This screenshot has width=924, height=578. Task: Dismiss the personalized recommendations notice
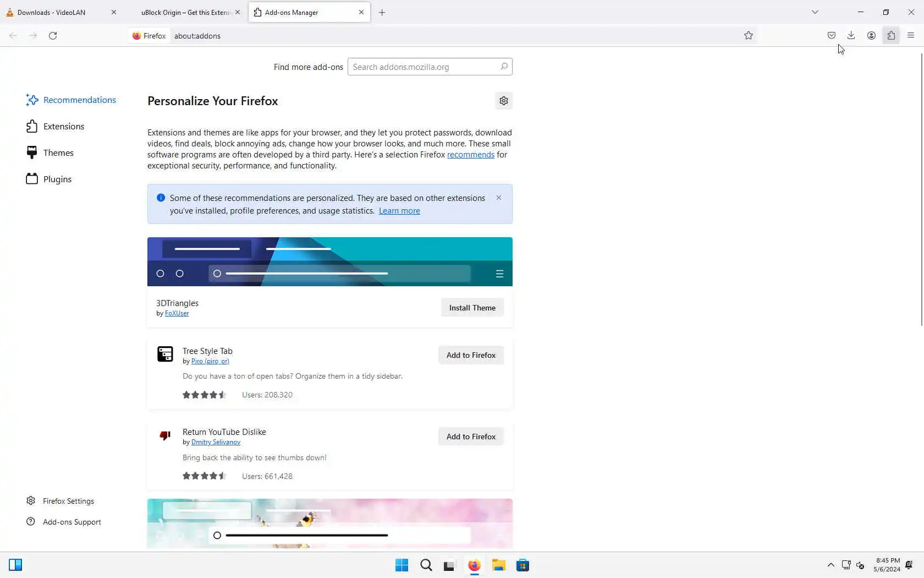point(499,198)
